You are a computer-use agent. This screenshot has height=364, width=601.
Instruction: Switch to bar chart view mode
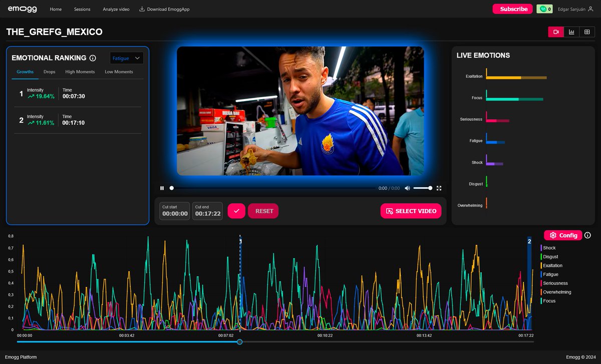point(571,32)
